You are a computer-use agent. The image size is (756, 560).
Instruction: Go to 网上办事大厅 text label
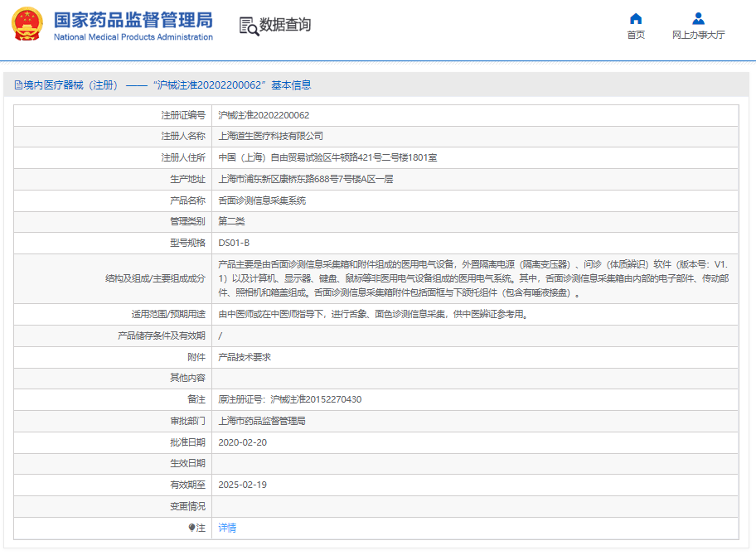(698, 35)
